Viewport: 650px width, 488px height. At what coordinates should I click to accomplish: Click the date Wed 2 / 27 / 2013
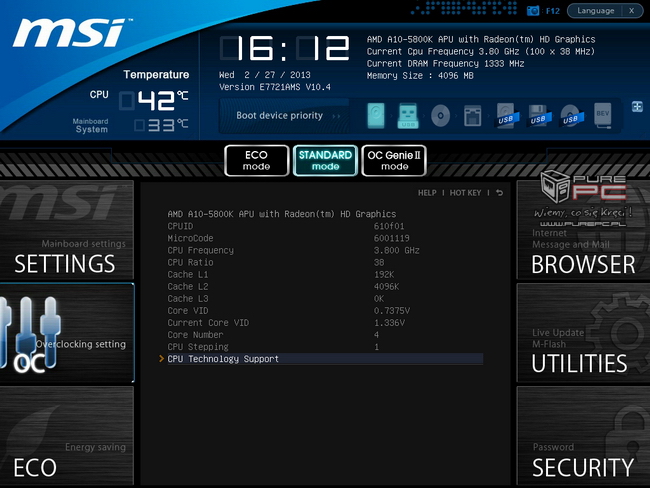pyautogui.click(x=264, y=75)
